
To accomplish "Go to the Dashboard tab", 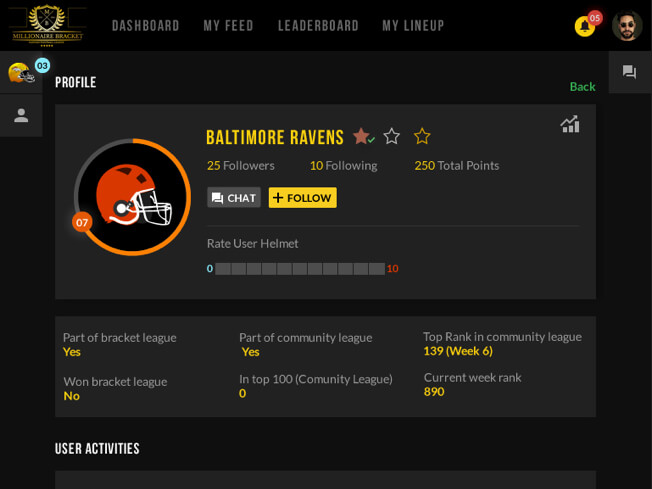I will click(x=146, y=26).
